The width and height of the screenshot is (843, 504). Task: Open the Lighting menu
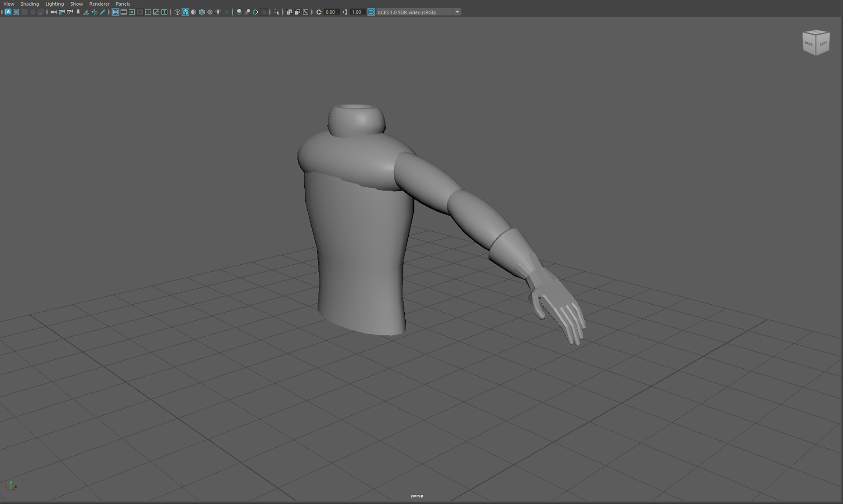54,4
